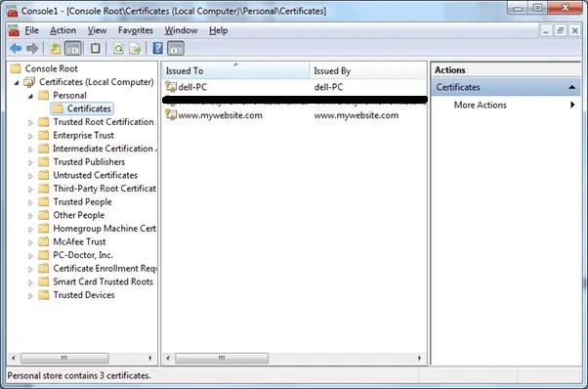Open Help via the question mark icon
Image resolution: width=588 pixels, height=389 pixels.
158,49
